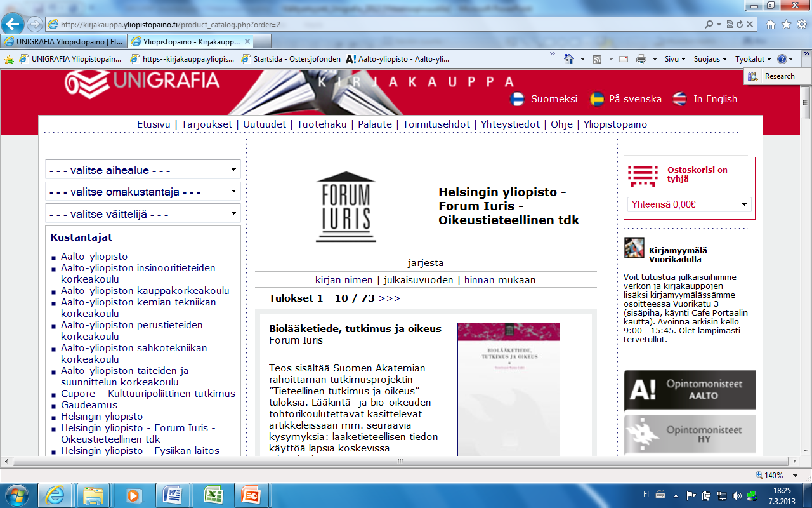Open the Sivu menu dropdown

(675, 59)
